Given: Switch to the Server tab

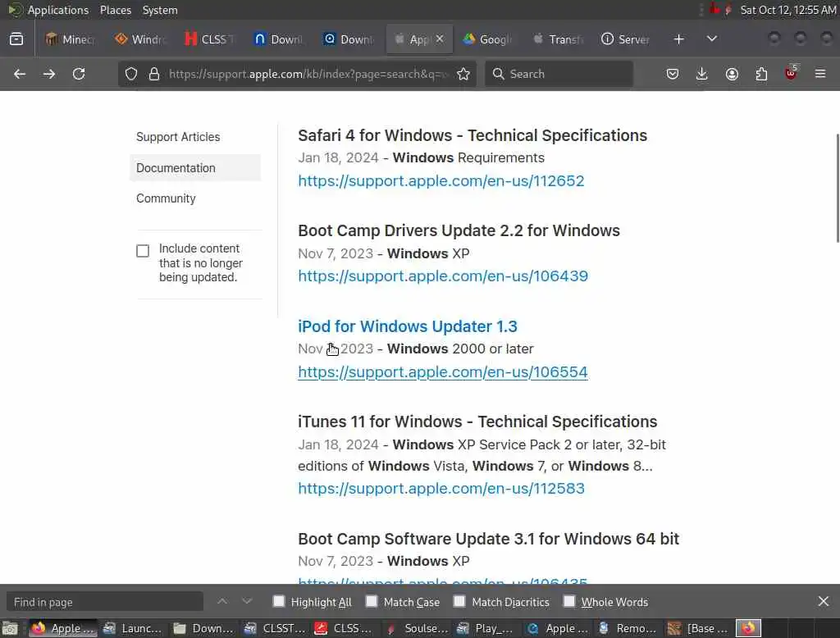Looking at the screenshot, I should (x=626, y=39).
